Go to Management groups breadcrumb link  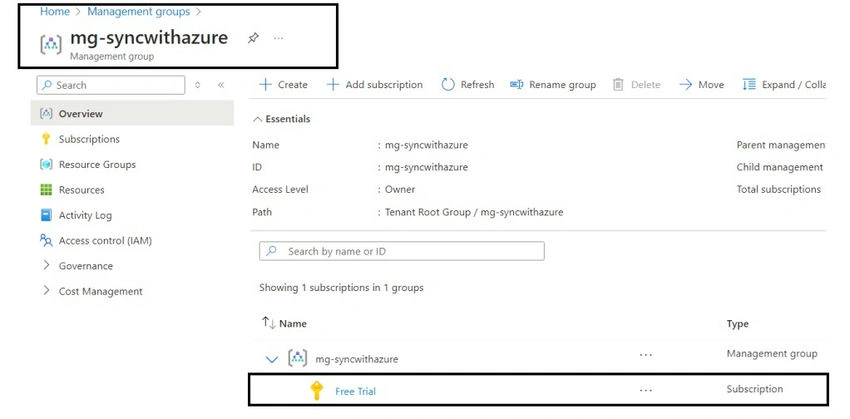click(139, 11)
